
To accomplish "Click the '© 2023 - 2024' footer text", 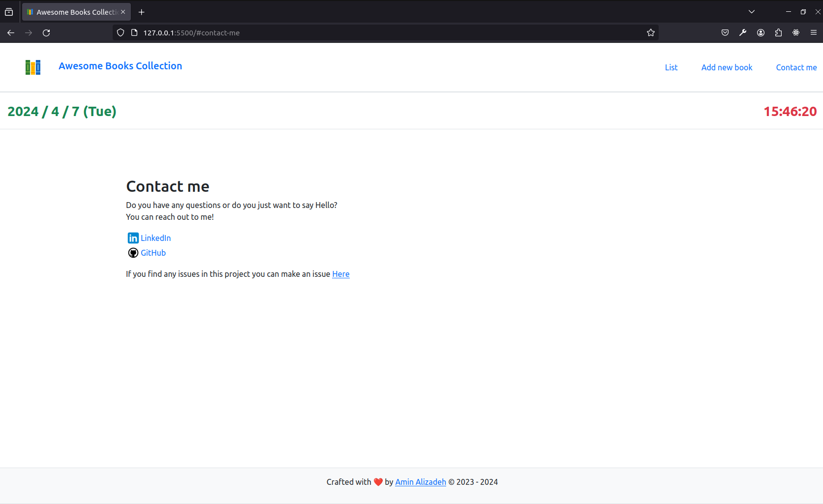I will [473, 482].
